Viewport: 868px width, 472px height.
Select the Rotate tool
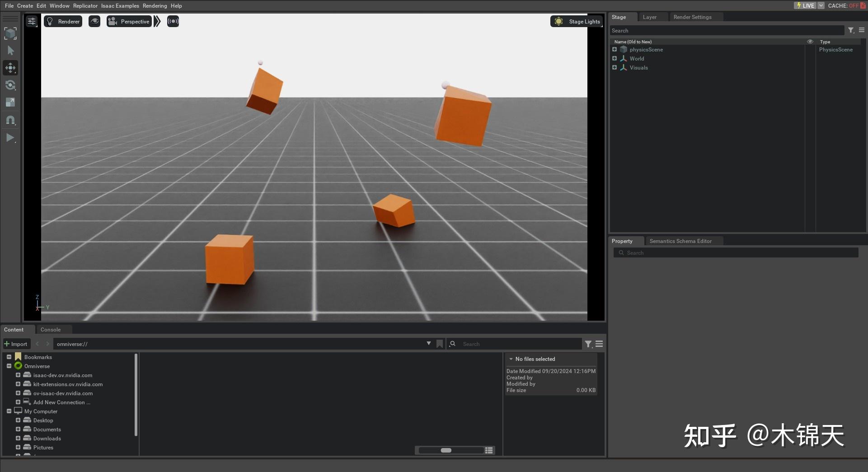coord(10,85)
